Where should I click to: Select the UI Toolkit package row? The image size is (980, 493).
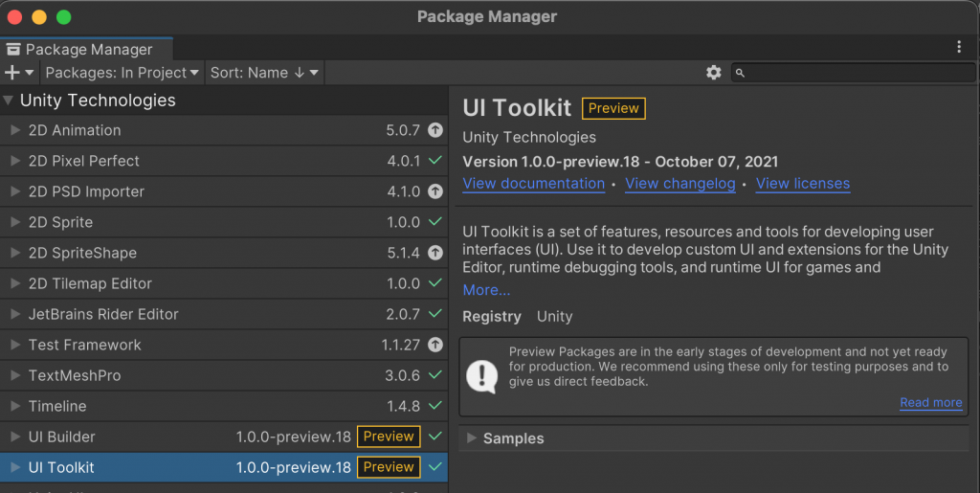[x=224, y=467]
